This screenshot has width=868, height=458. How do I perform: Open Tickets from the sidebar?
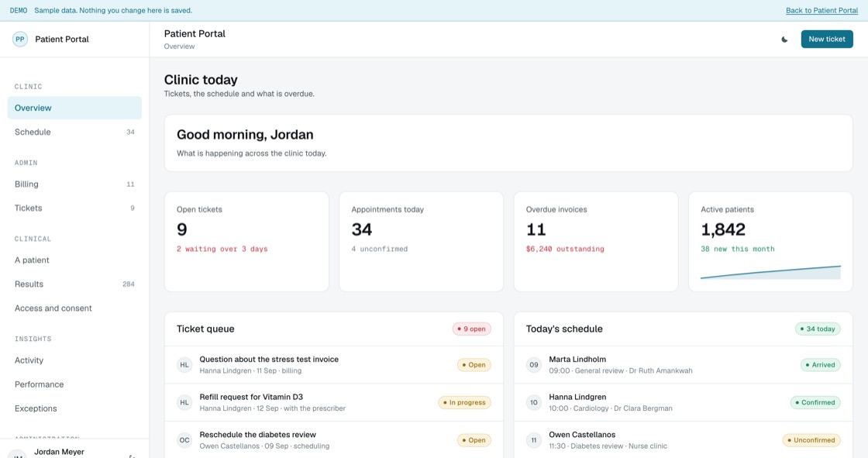point(74,208)
